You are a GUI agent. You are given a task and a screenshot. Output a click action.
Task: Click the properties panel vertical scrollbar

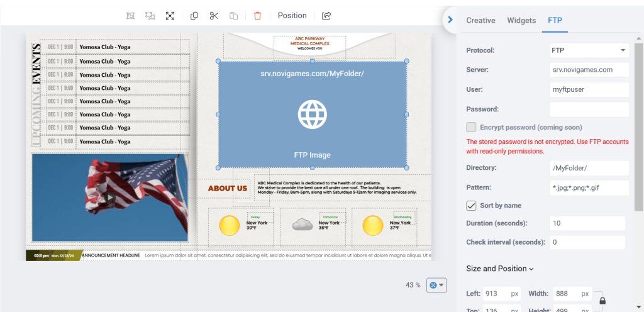pos(639,126)
